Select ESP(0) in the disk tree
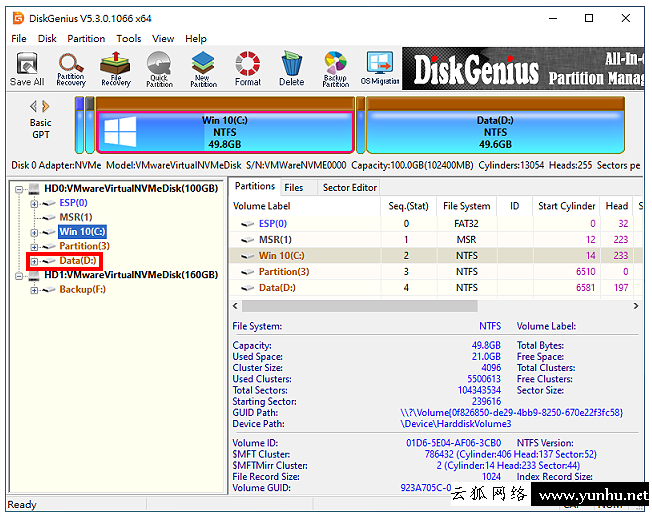This screenshot has height=517, width=652. (x=73, y=203)
